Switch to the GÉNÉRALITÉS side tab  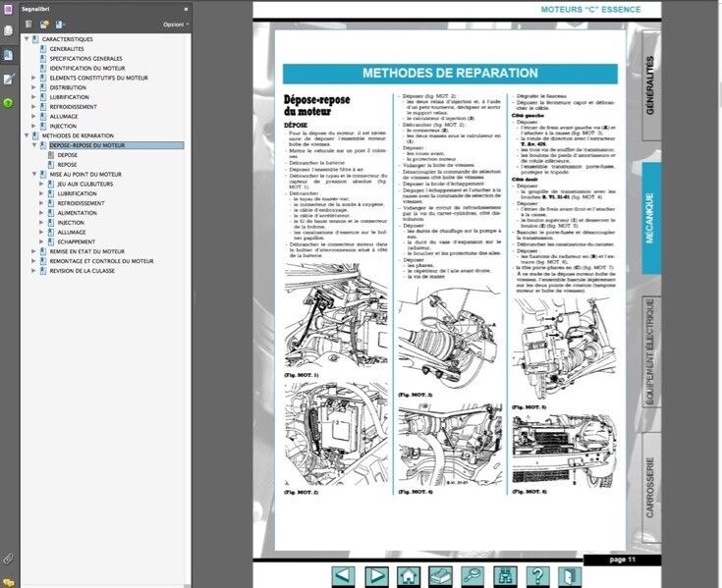[x=650, y=86]
